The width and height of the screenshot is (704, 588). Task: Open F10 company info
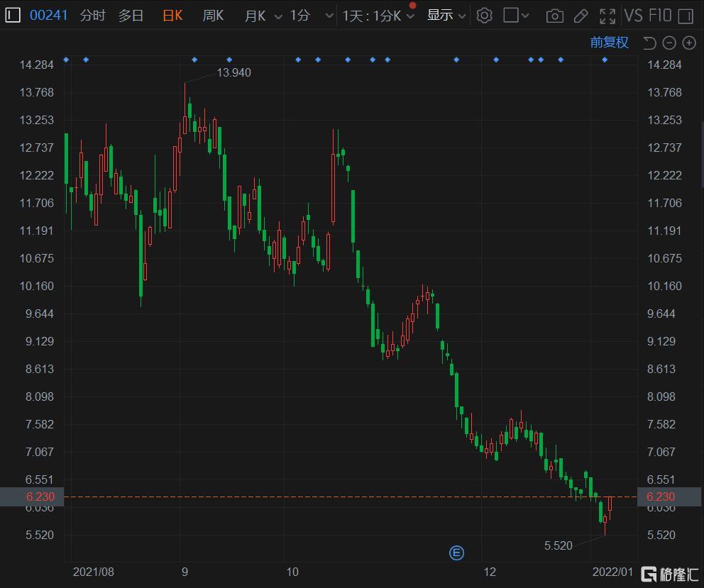[659, 15]
